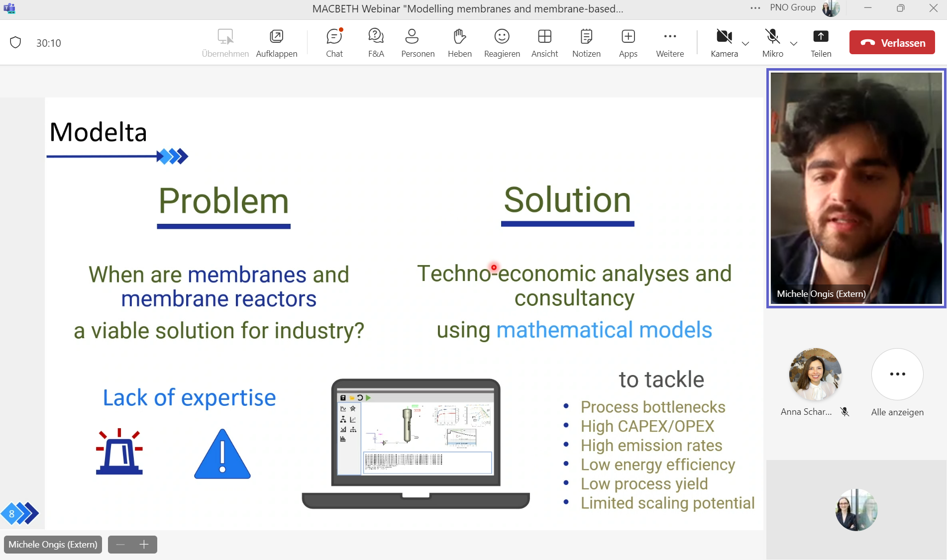
Task: Click the High CAPEX/OPEX bullet
Action: tap(647, 426)
